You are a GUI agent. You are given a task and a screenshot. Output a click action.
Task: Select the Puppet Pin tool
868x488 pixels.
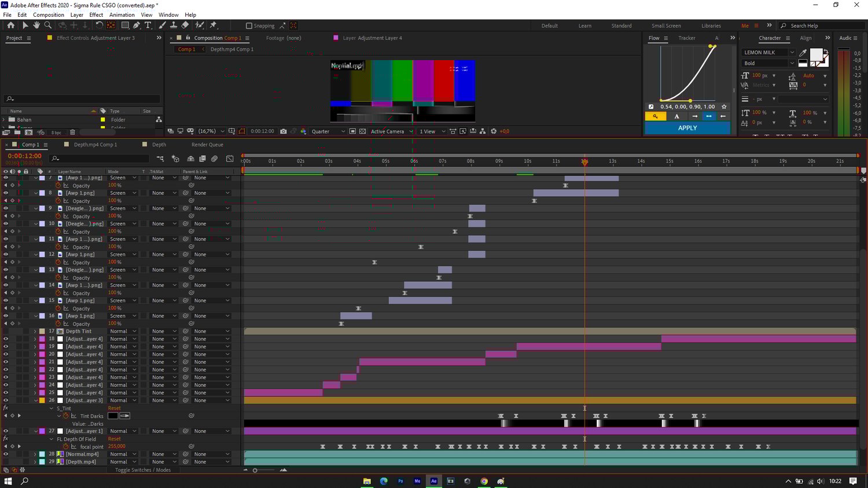[x=213, y=25]
